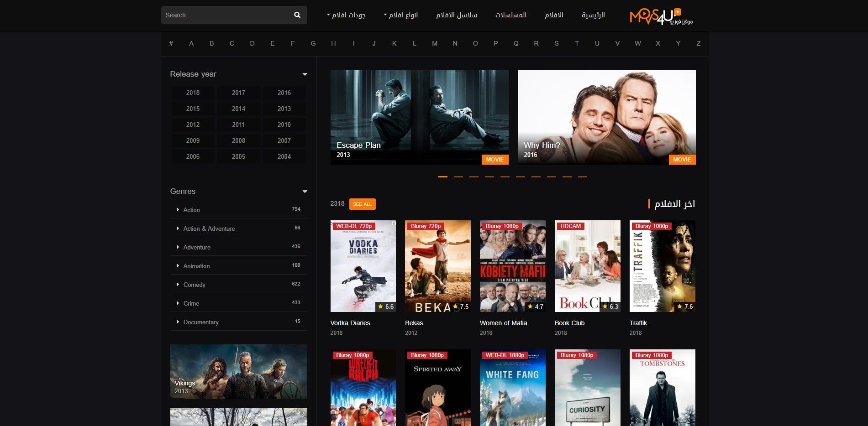Select the last carousel indicator dash
The image size is (868, 426).
click(583, 177)
